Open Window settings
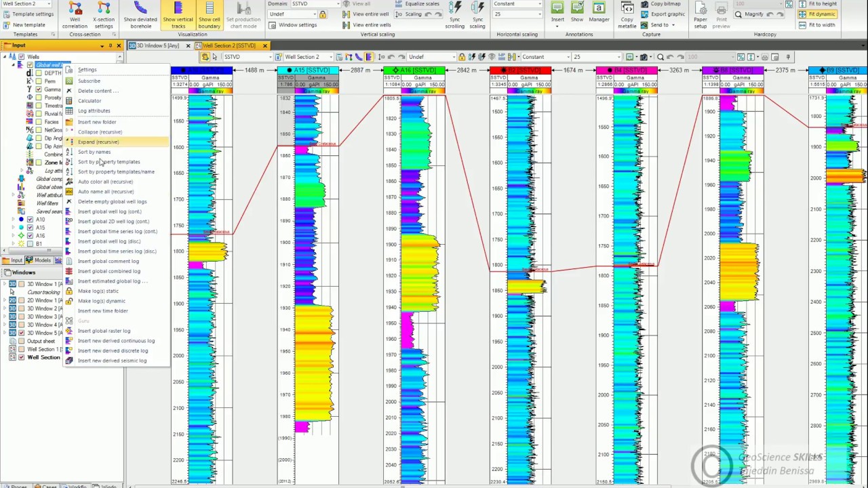Screen dimensions: 868x488 point(292,25)
